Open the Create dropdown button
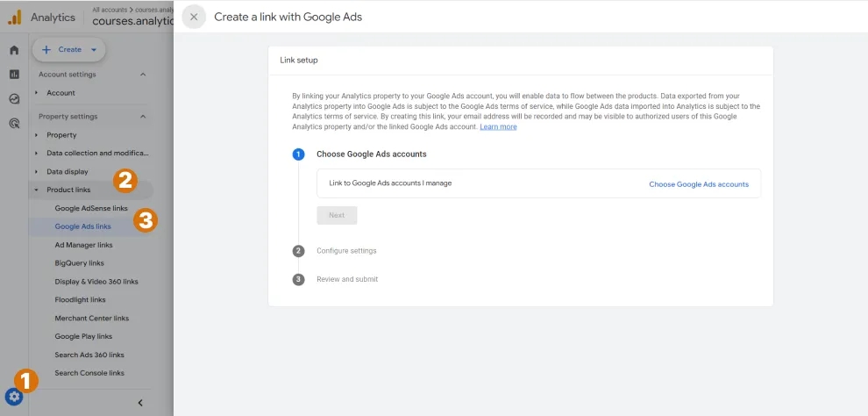The width and height of the screenshot is (868, 416). point(69,49)
